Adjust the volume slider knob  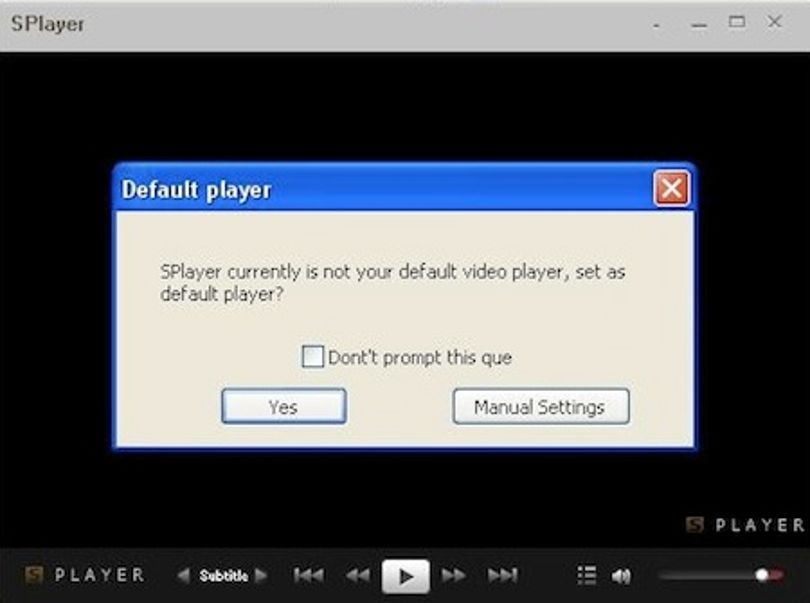pyautogui.click(x=761, y=575)
